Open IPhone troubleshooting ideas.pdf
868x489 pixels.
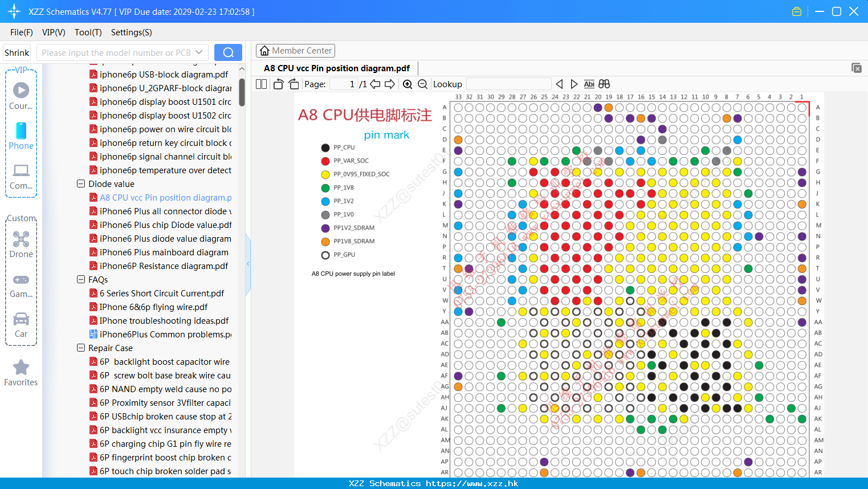point(164,320)
